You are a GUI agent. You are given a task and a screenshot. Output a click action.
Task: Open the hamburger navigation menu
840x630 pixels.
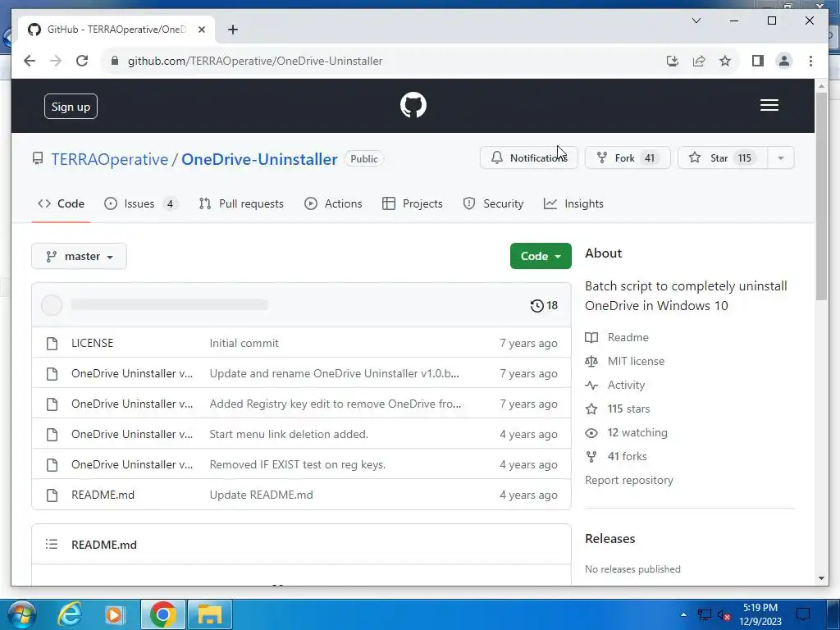click(769, 105)
